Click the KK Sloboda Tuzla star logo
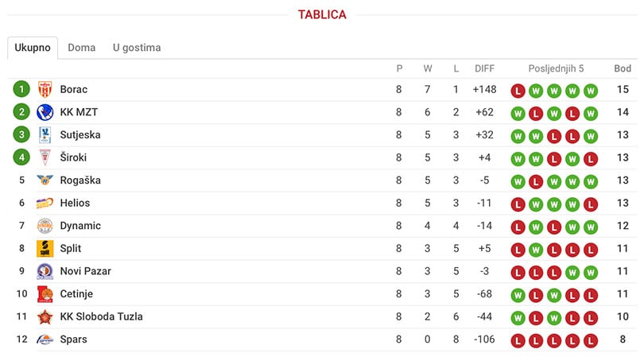The image size is (644, 357). point(45,316)
